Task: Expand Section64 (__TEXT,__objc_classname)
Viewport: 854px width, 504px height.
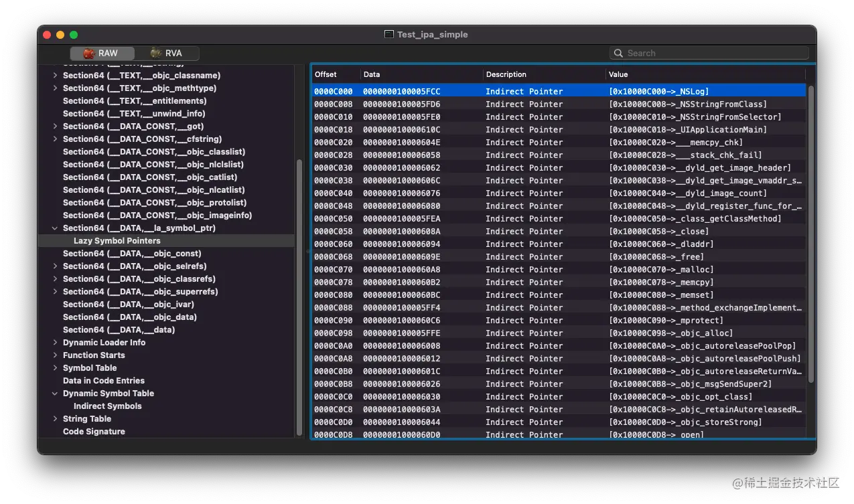Action: click(x=55, y=76)
